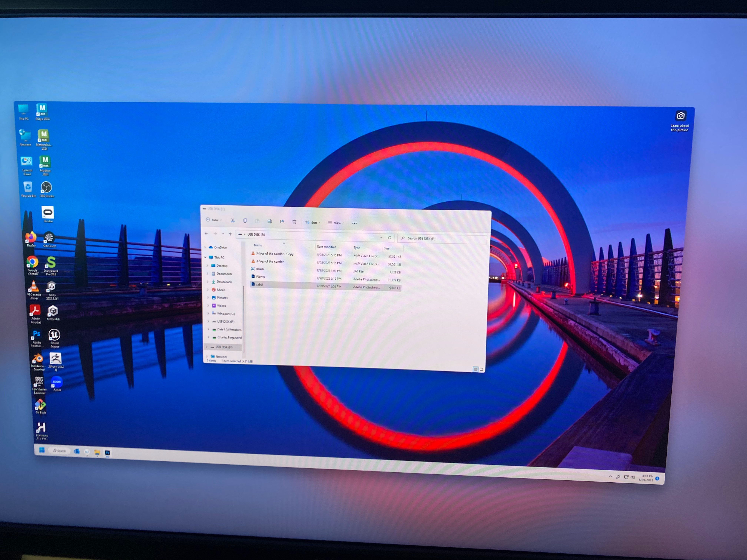Open the View dropdown menu
Viewport: 747px width, 560px height.
coord(336,223)
